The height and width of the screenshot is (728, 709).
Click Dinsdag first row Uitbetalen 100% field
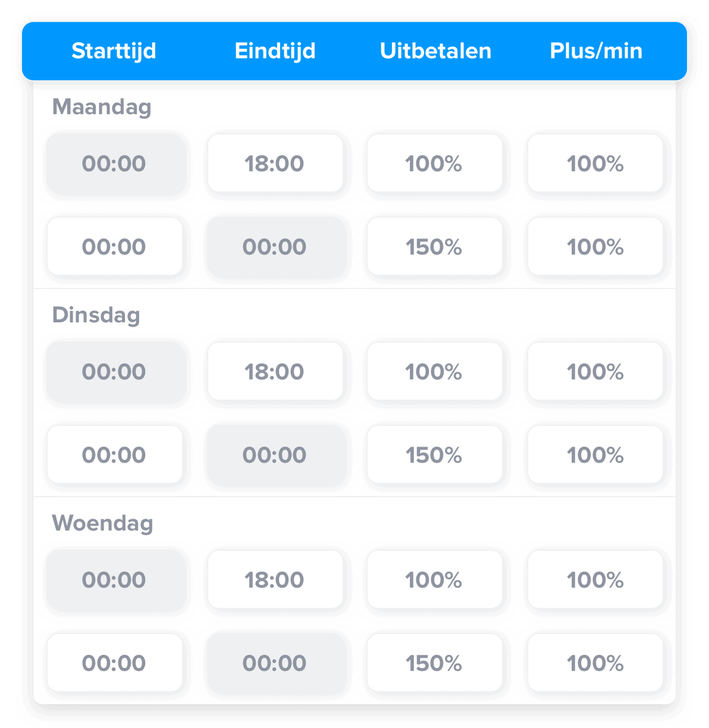point(434,372)
